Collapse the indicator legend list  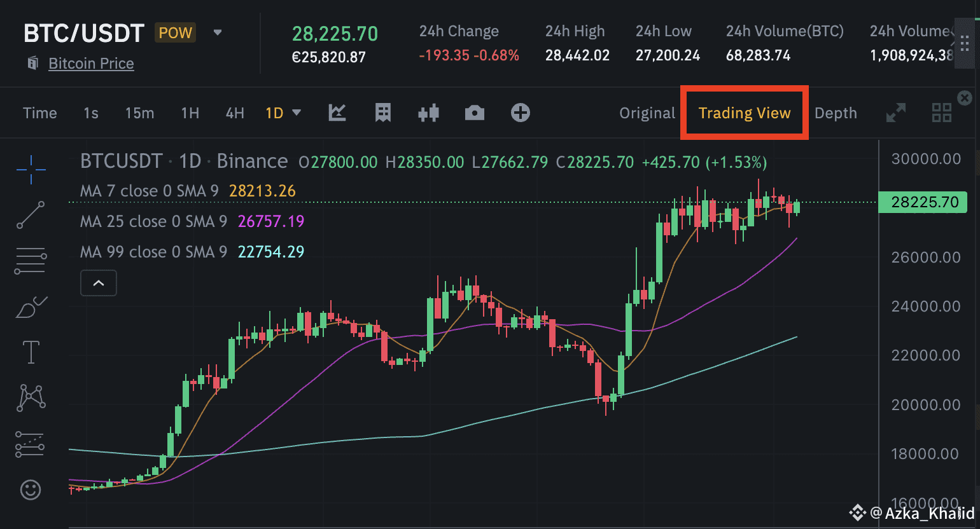(99, 283)
